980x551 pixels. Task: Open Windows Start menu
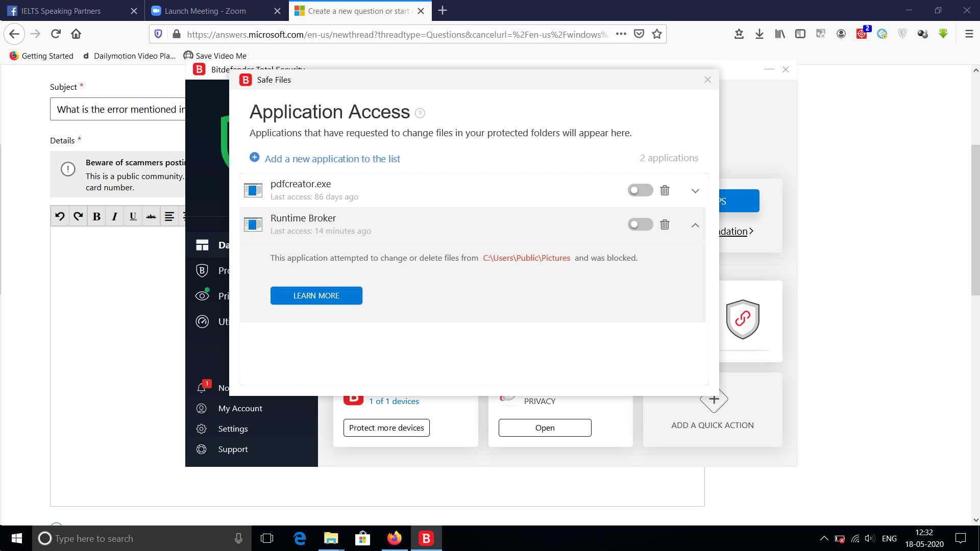[x=16, y=538]
